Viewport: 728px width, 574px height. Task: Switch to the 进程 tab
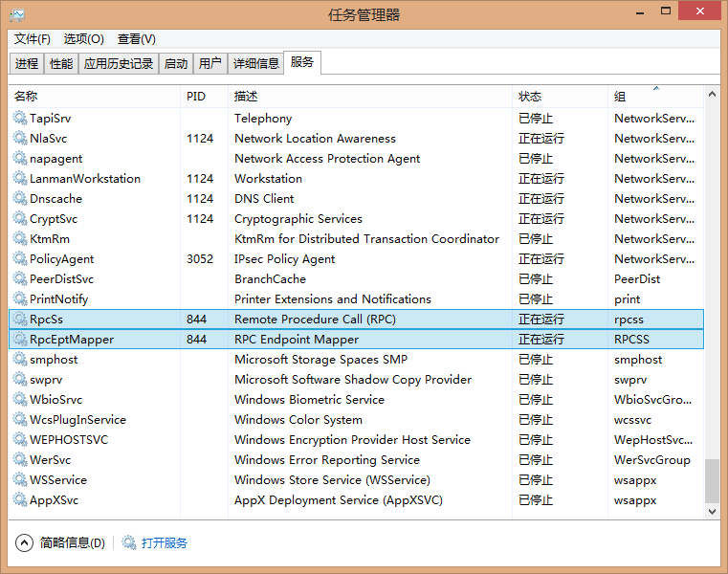(27, 64)
